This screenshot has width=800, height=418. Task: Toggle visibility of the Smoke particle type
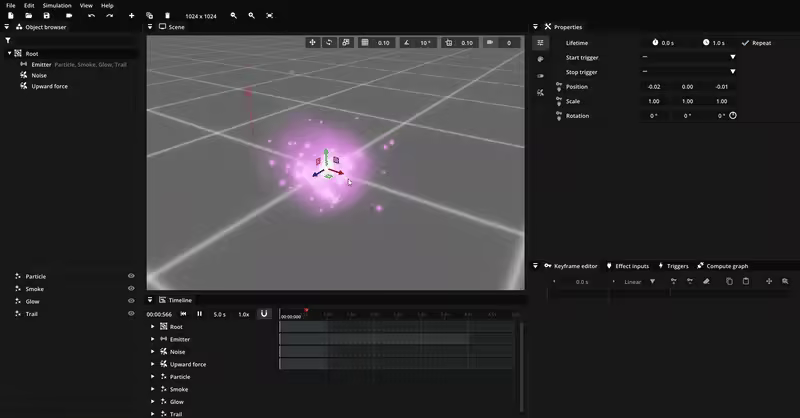[x=131, y=289]
